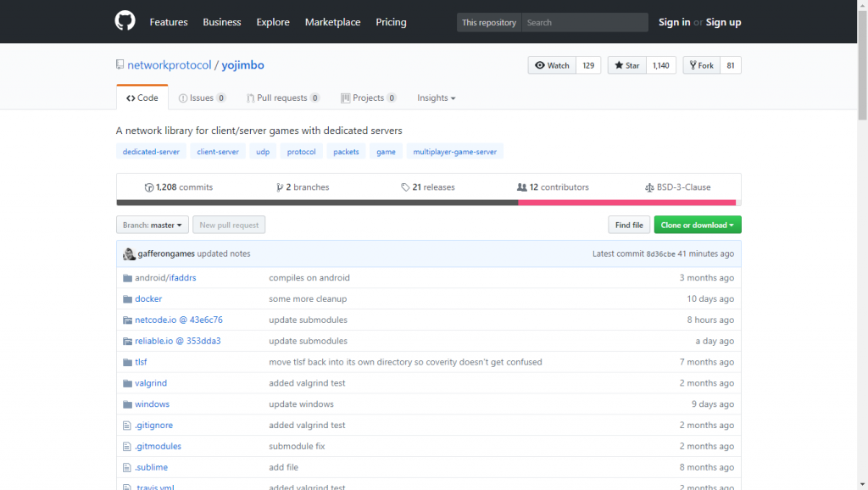The image size is (868, 490).
Task: Click the branches fork icon
Action: pos(280,187)
